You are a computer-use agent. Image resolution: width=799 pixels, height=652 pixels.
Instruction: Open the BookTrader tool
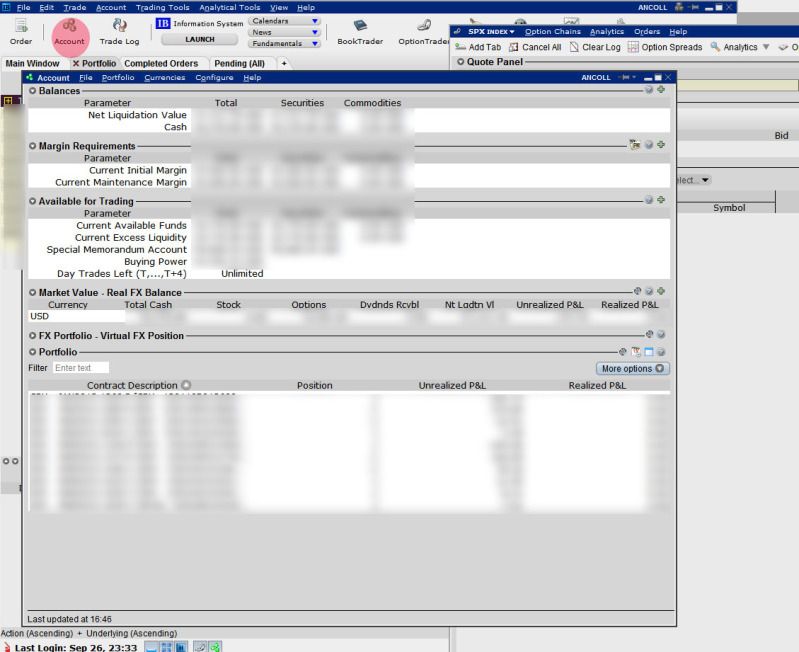[360, 32]
